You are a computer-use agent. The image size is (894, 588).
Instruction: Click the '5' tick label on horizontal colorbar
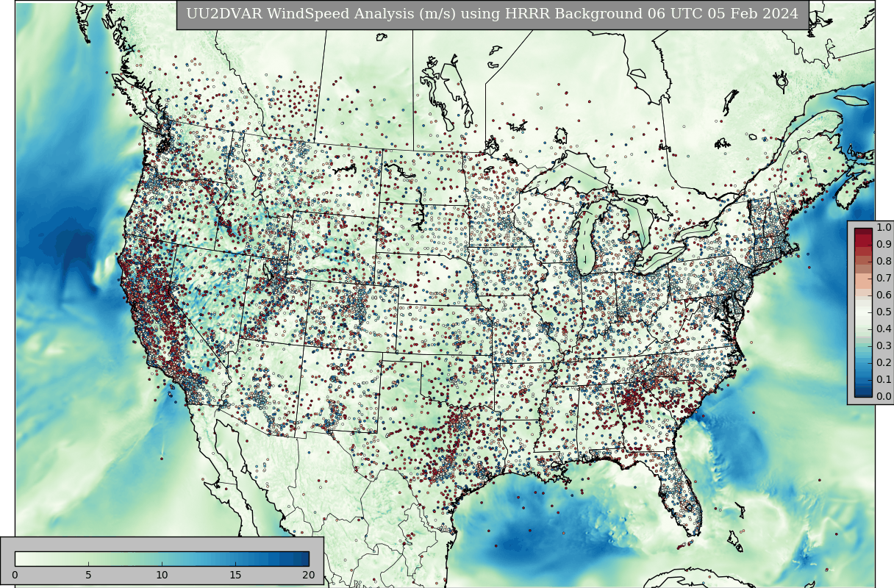(x=88, y=575)
